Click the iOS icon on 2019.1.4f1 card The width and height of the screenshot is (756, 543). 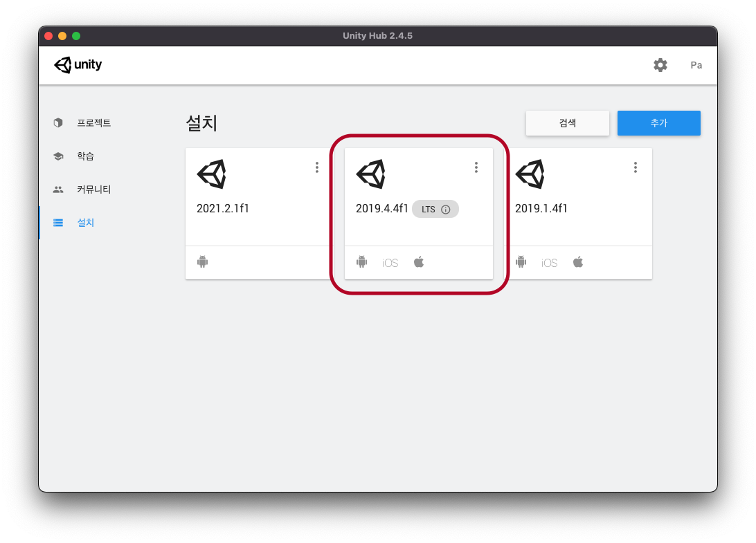point(549,263)
